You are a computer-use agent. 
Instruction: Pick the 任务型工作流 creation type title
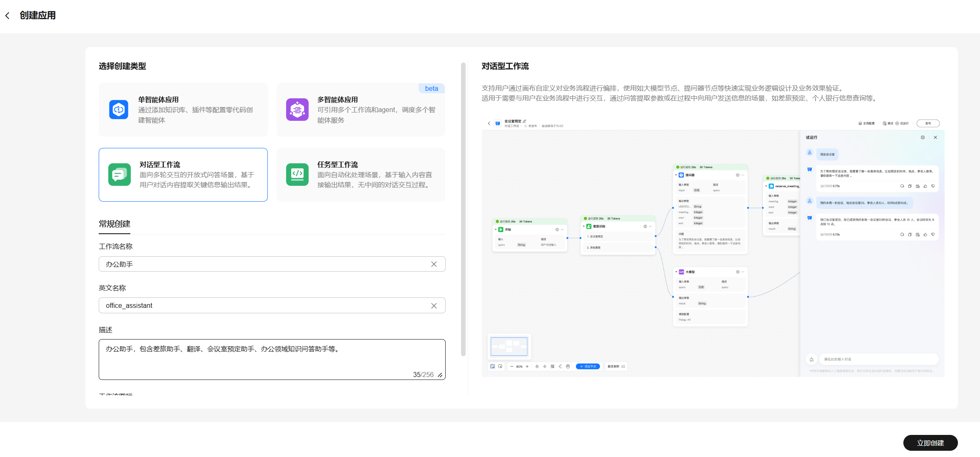pyautogui.click(x=337, y=165)
